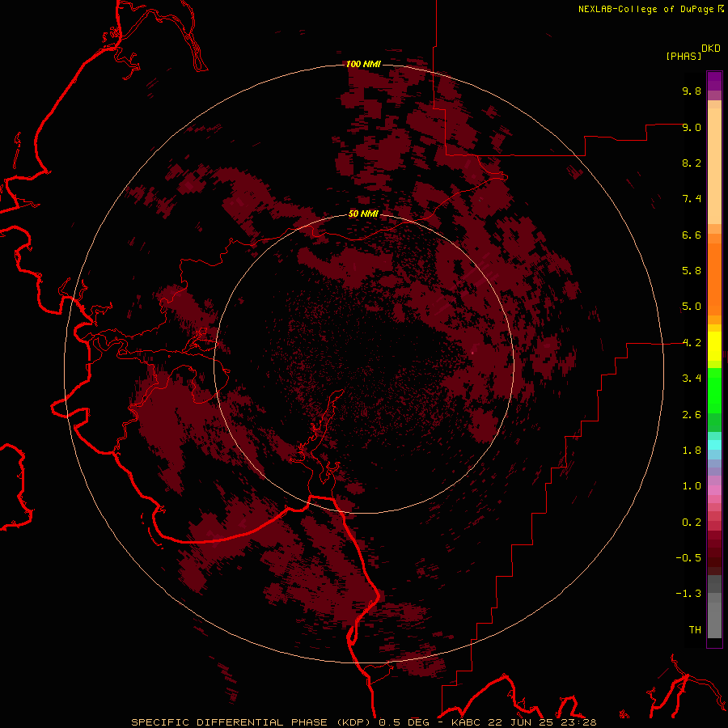The width and height of the screenshot is (728, 728).
Task: Click the bright green color bar segment
Action: click(x=714, y=391)
